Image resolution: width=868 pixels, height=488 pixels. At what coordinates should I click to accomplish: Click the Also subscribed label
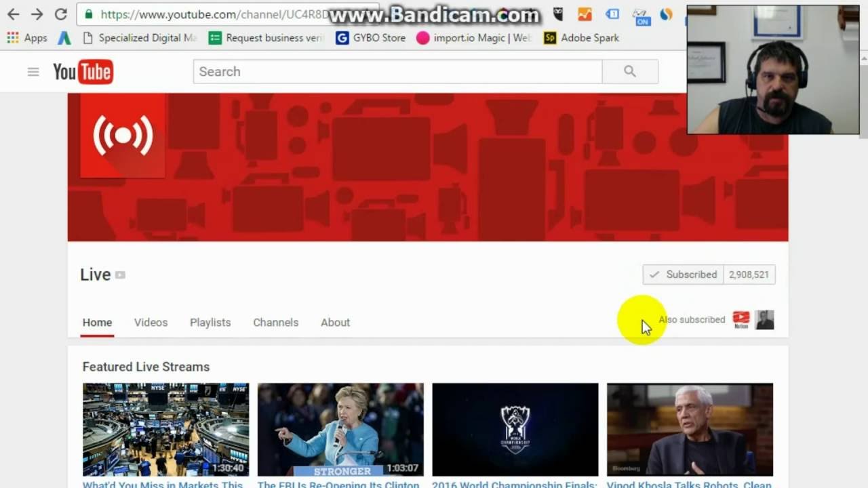click(692, 320)
